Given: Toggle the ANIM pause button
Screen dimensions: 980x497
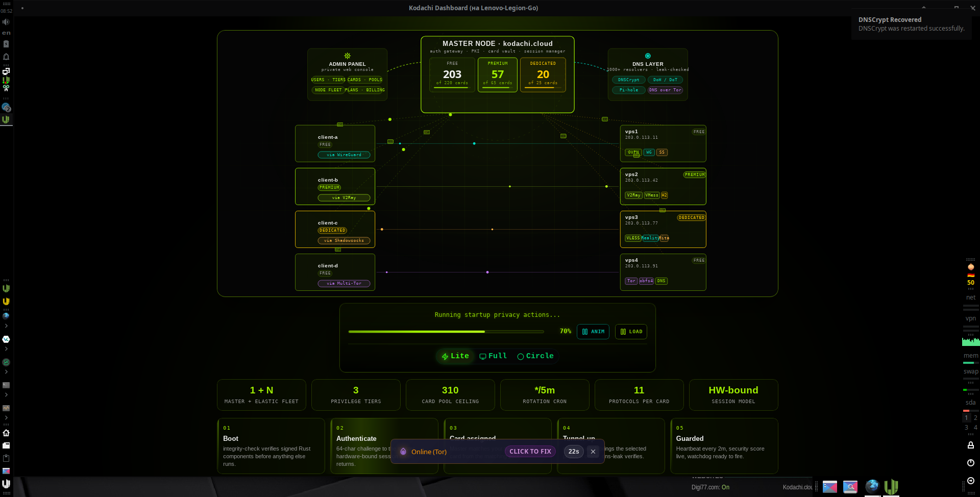Looking at the screenshot, I should (593, 332).
